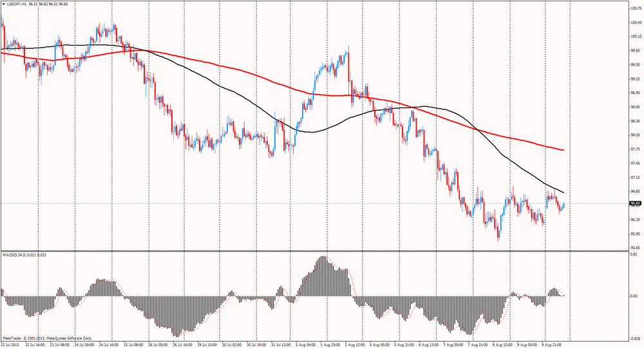Click the 95.65 price scale label
644x348 pixels.
636,248
